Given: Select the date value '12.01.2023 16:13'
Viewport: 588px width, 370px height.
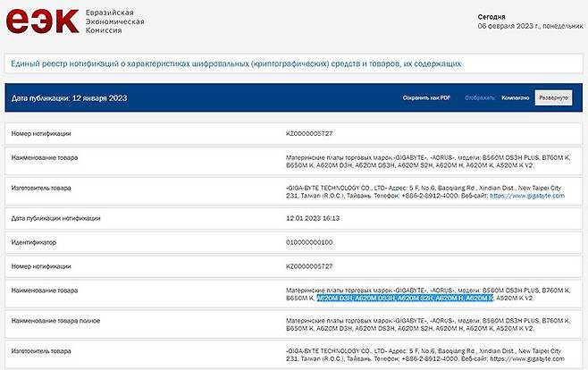Looking at the screenshot, I should (313, 218).
